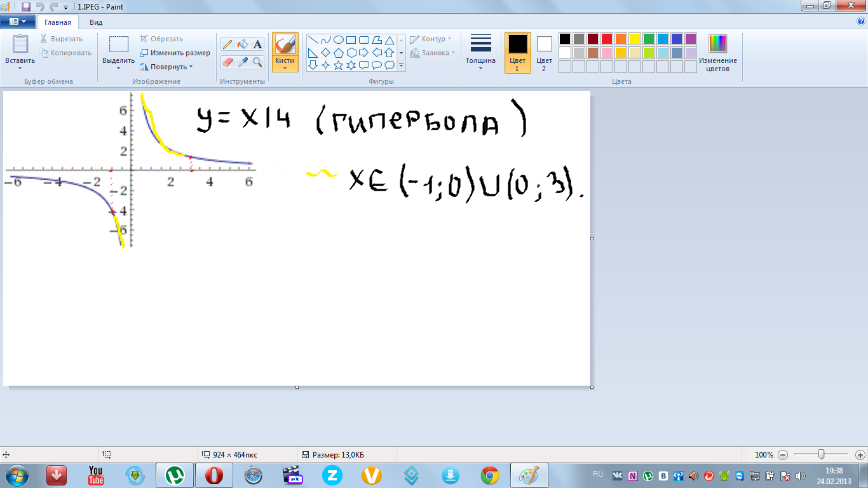Choose the Rounded rectangle shape
The image size is (868, 488).
tap(364, 40)
